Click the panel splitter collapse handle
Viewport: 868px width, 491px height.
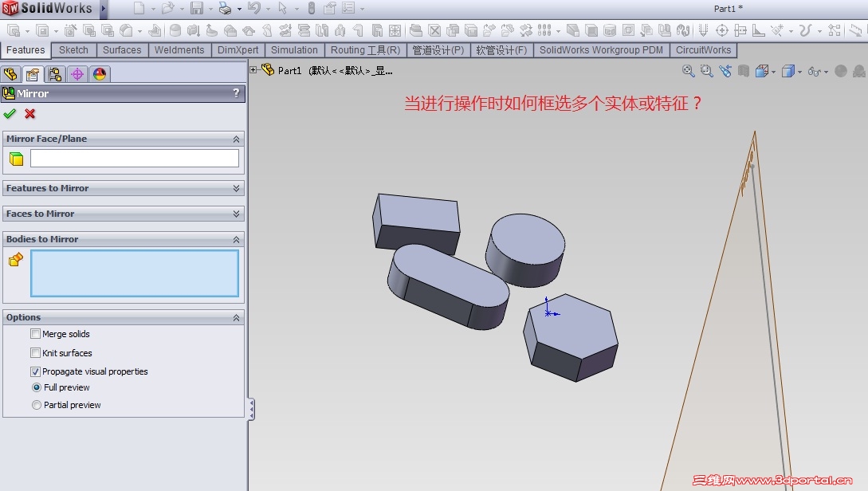(x=251, y=410)
